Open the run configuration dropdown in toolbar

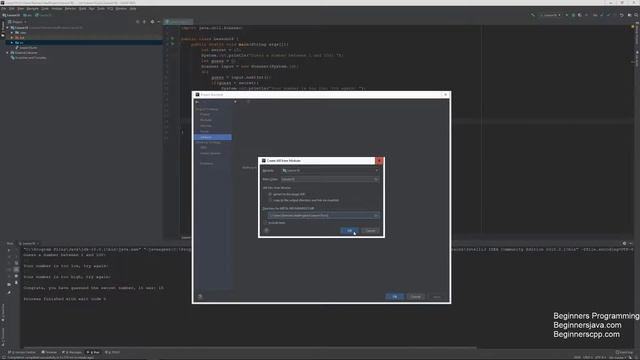(x=551, y=15)
